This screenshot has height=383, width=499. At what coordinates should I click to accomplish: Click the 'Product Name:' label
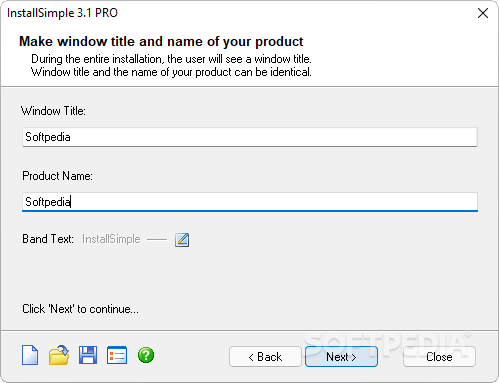[57, 176]
